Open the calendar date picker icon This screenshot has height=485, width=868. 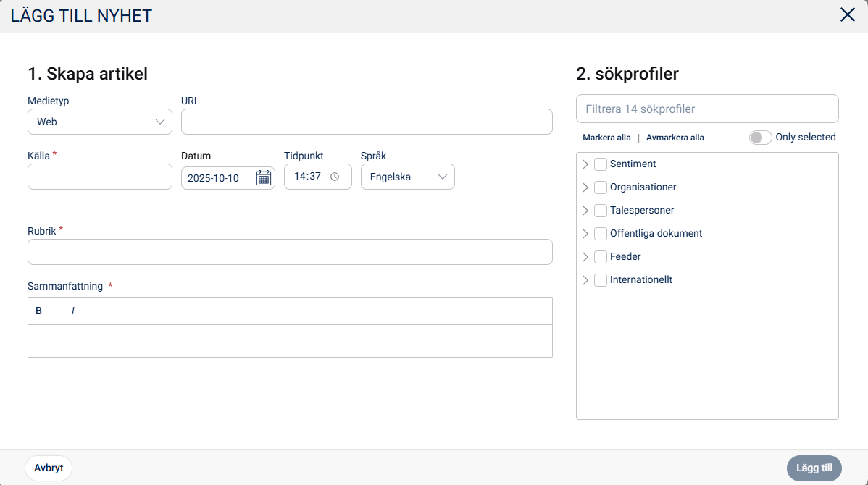pyautogui.click(x=264, y=177)
